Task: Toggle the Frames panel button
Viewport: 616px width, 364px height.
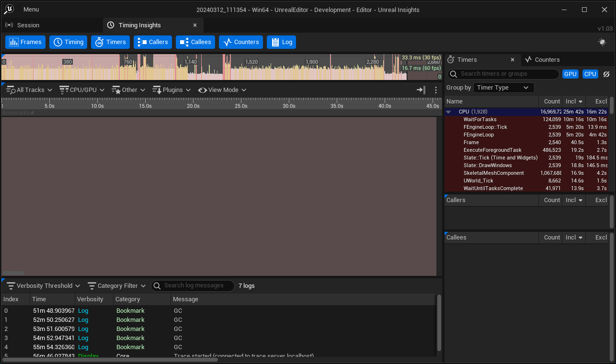Action: (25, 42)
